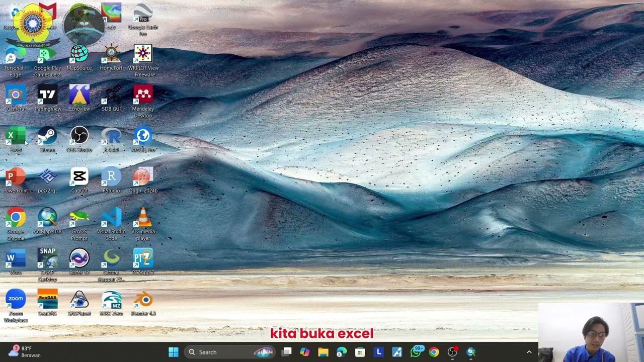
Task: Open the Excel desktop shortcut
Action: coord(16,140)
